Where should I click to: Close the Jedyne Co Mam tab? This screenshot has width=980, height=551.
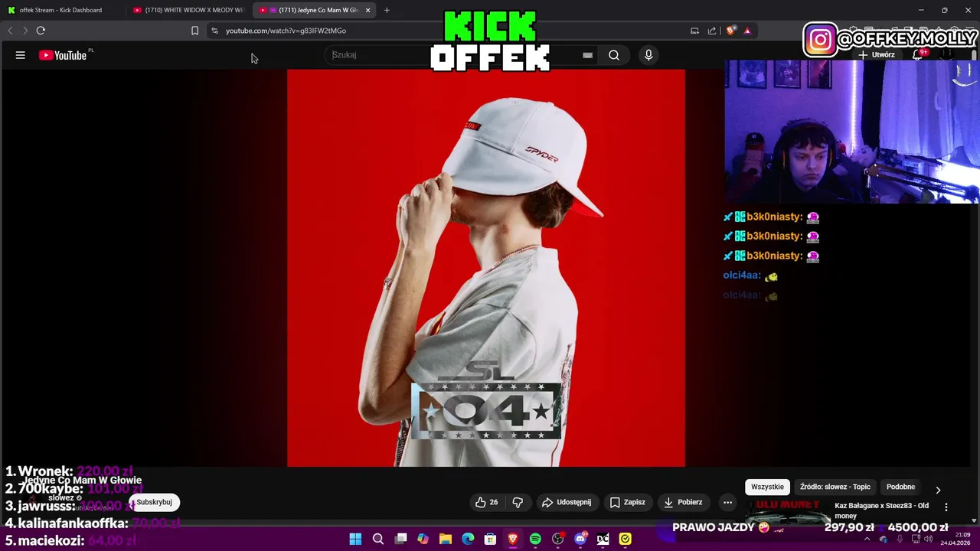(368, 10)
